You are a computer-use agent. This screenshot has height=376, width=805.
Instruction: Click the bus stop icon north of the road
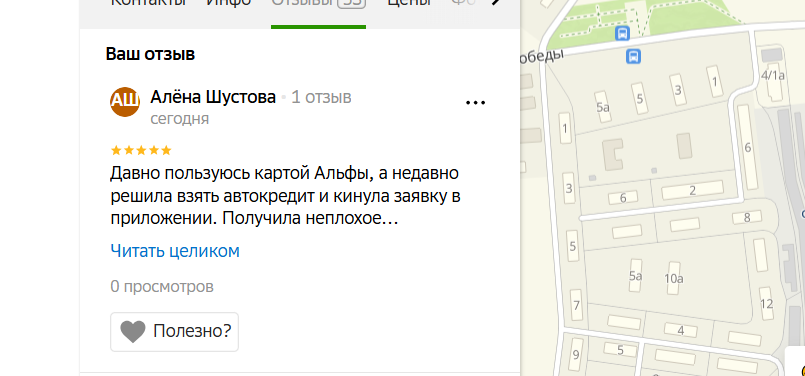point(622,34)
